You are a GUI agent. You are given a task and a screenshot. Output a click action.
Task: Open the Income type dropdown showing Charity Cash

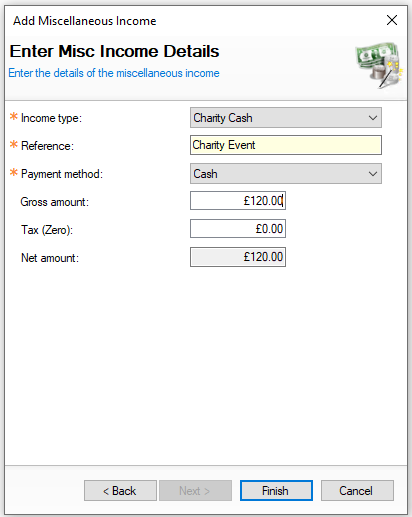tap(286, 118)
